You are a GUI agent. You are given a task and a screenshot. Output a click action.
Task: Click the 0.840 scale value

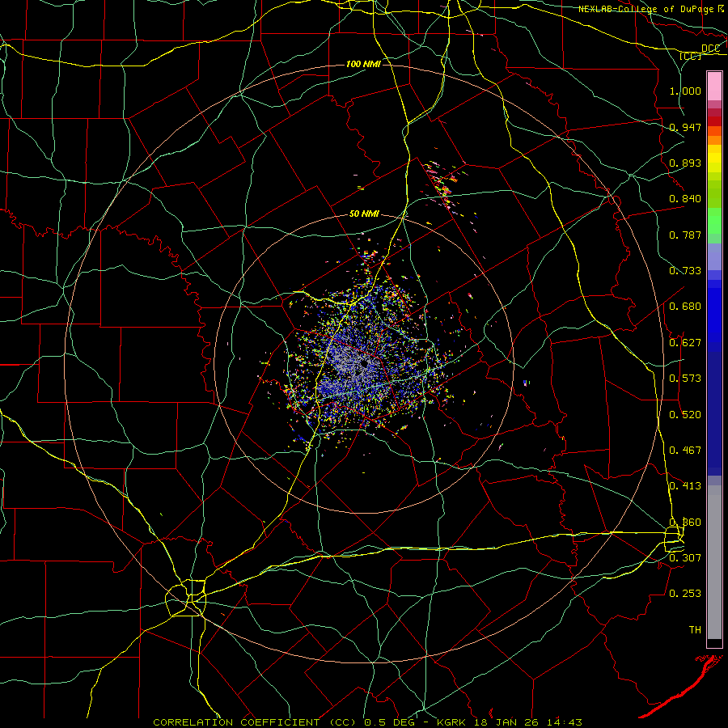(x=685, y=199)
